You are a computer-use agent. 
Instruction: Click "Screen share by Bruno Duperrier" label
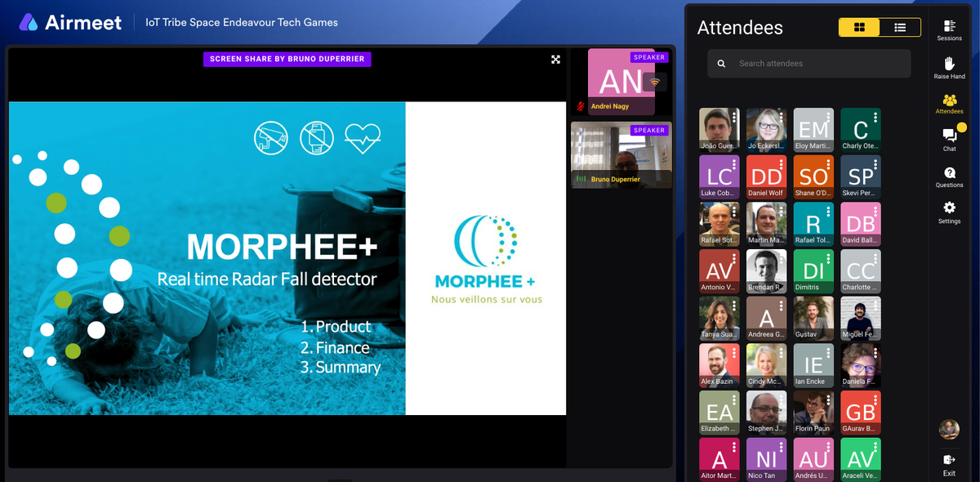[287, 59]
